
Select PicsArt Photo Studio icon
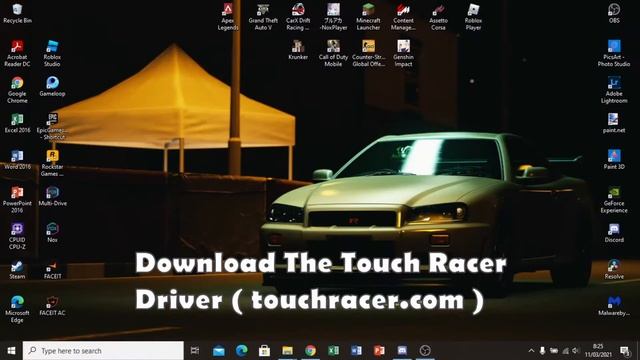pos(614,53)
